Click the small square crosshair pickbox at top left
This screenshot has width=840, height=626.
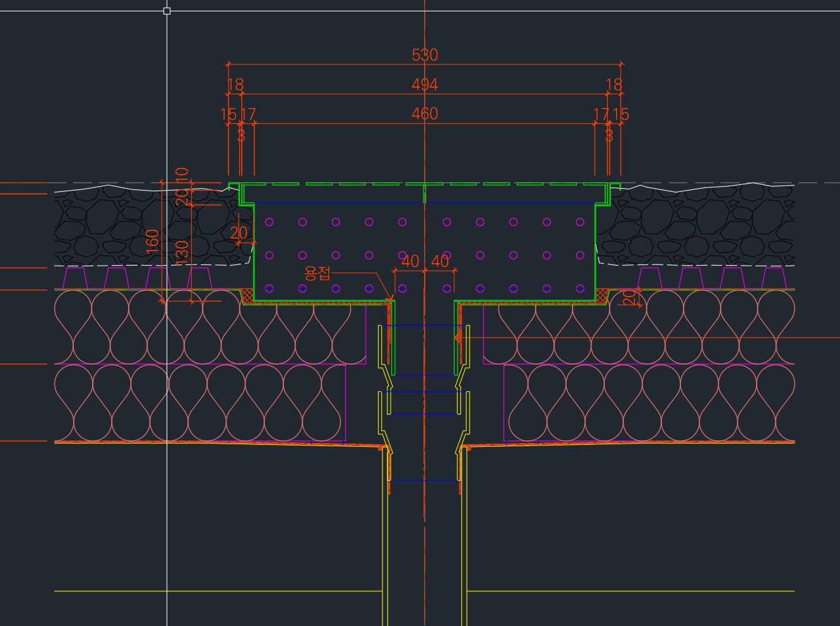(x=167, y=11)
